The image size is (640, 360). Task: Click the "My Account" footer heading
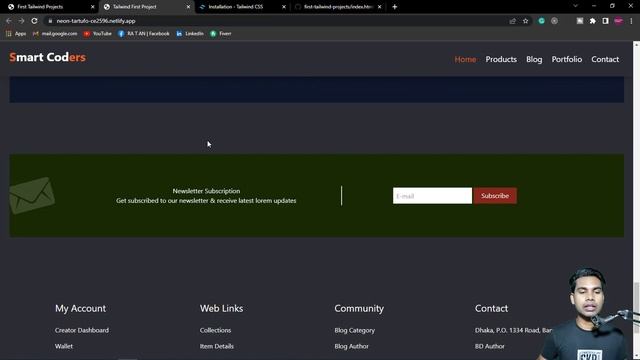click(x=80, y=308)
